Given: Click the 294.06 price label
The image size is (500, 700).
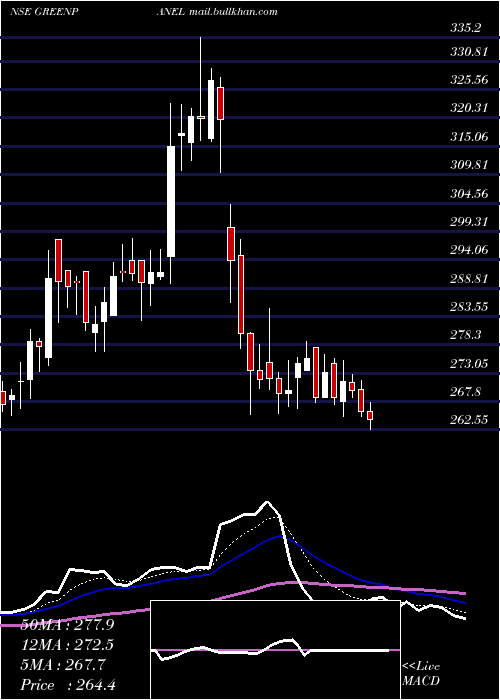Looking at the screenshot, I should point(468,250).
